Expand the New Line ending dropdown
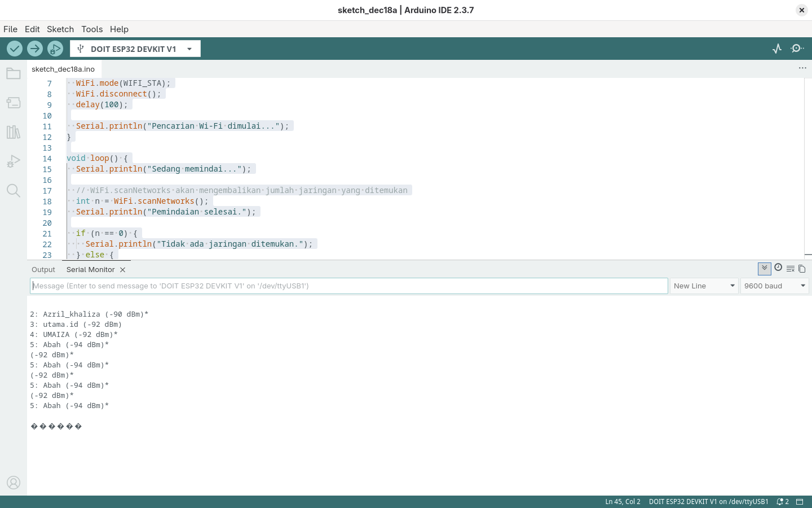This screenshot has width=812, height=508. click(704, 286)
